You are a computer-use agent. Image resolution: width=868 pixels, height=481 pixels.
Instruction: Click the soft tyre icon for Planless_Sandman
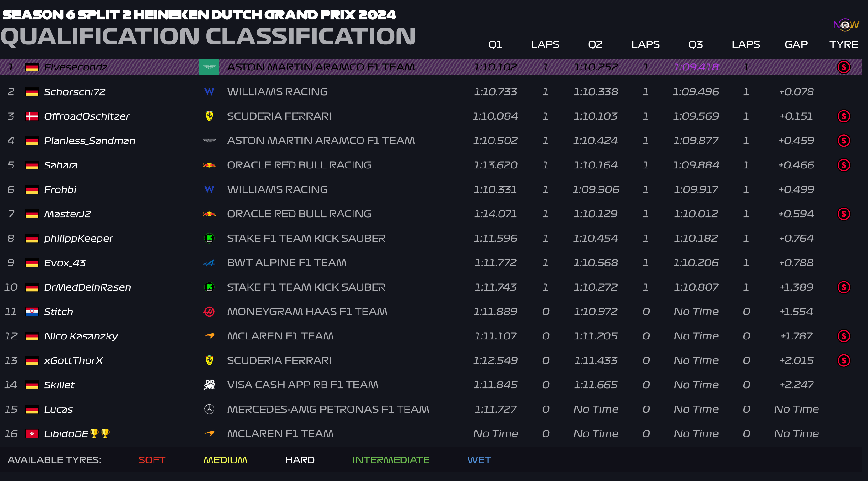coord(844,141)
